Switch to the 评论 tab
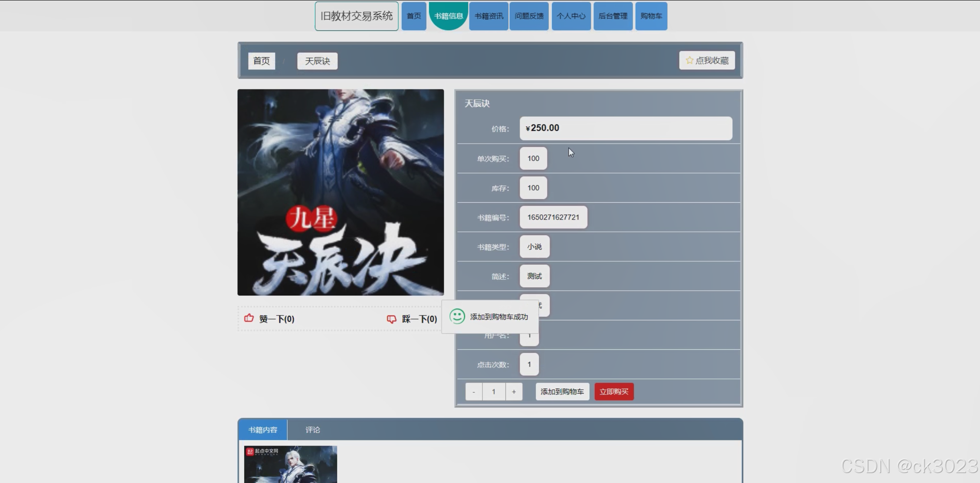The width and height of the screenshot is (980, 483). tap(312, 430)
